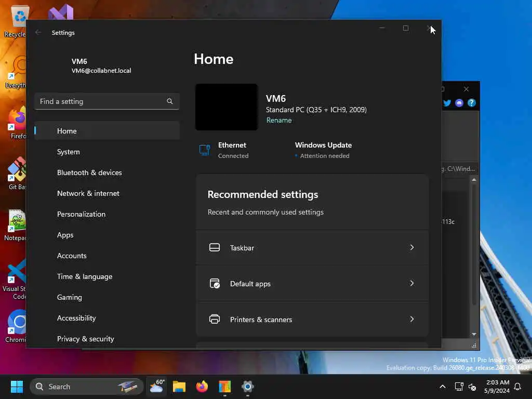Click the network status tray icon

[459, 387]
